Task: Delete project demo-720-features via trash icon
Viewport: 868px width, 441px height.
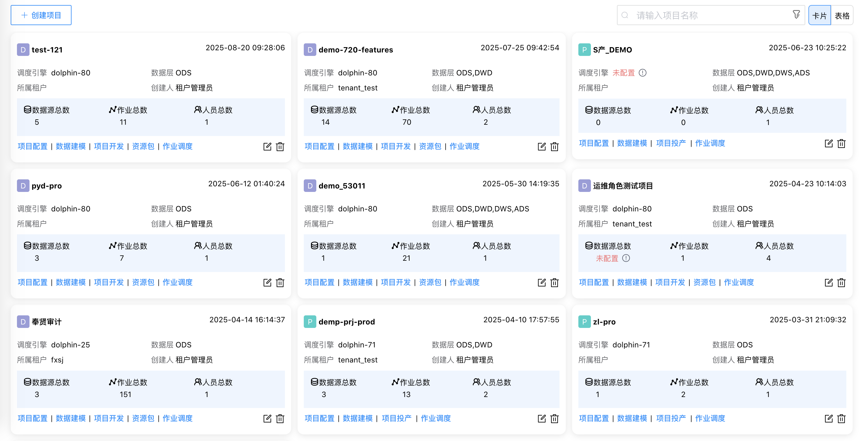Action: [555, 147]
